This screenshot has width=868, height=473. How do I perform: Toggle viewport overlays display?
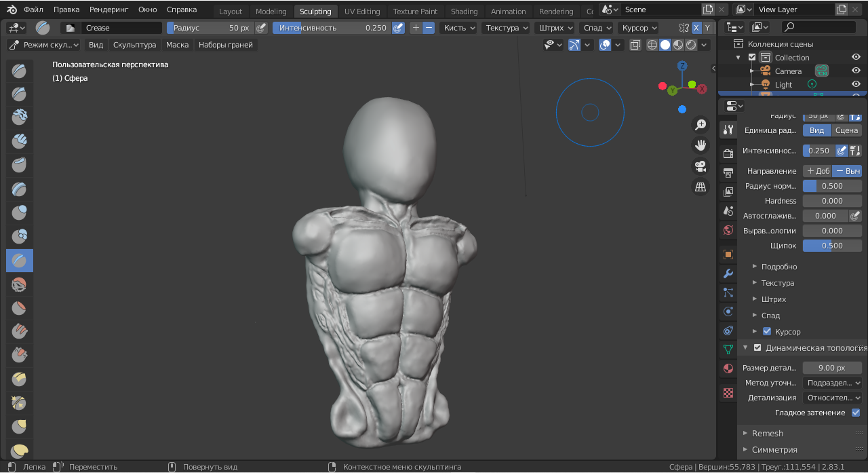pyautogui.click(x=605, y=45)
